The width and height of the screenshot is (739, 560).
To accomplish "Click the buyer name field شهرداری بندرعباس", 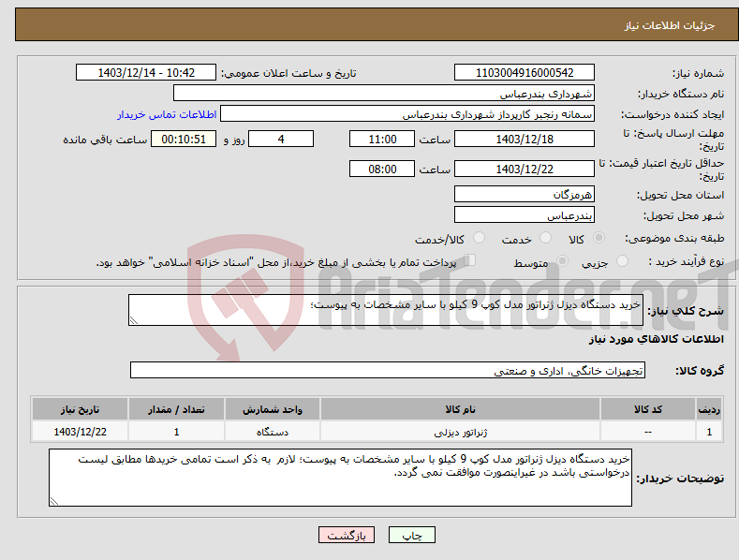I will (x=384, y=94).
